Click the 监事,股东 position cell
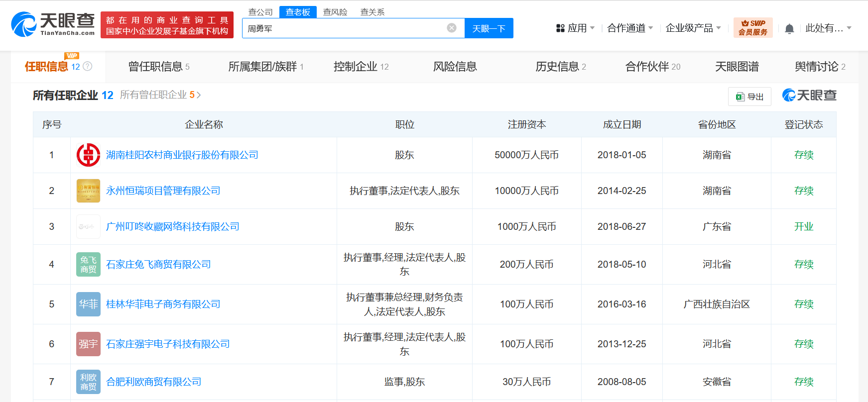 404,382
